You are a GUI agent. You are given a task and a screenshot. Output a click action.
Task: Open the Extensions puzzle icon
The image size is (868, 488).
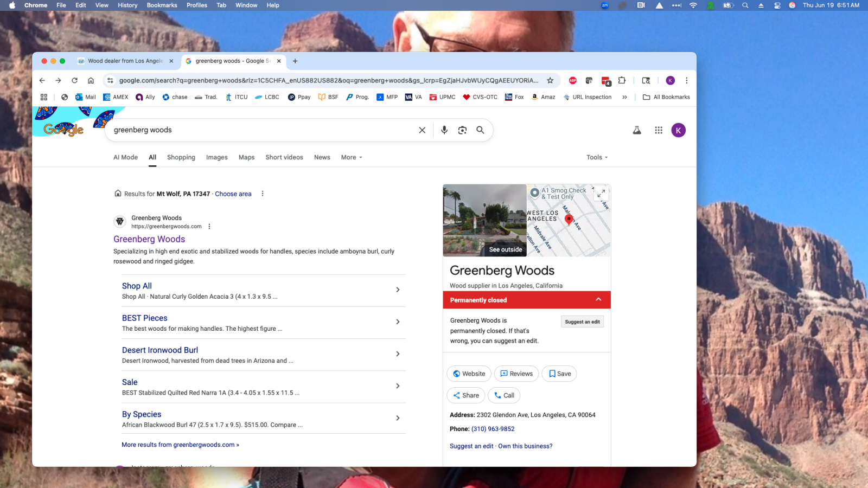(x=622, y=80)
